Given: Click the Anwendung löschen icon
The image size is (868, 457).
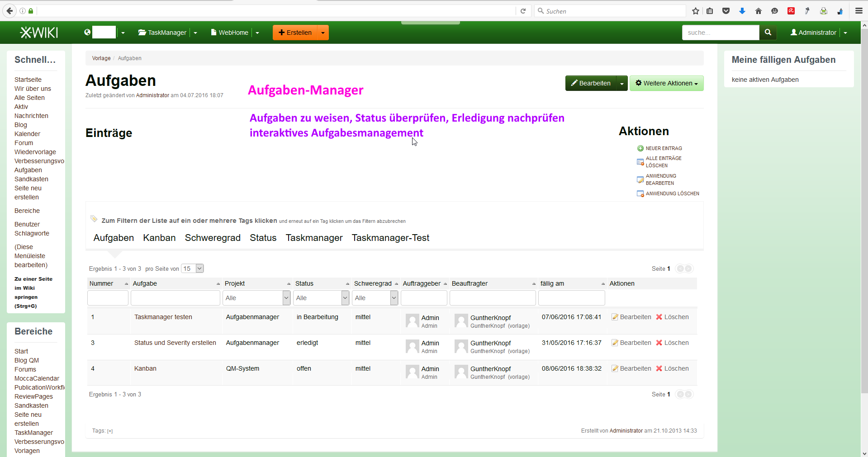Looking at the screenshot, I should pyautogui.click(x=640, y=193).
